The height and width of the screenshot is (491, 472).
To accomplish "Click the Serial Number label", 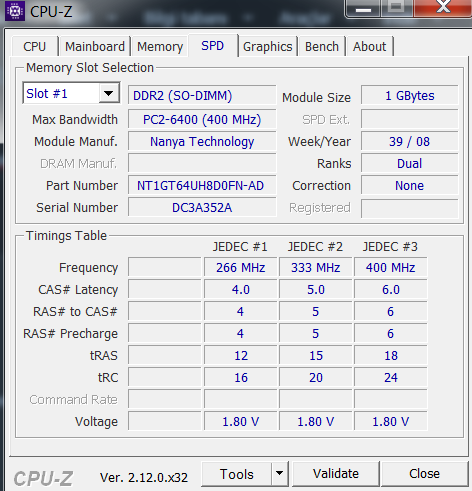I will tap(77, 207).
